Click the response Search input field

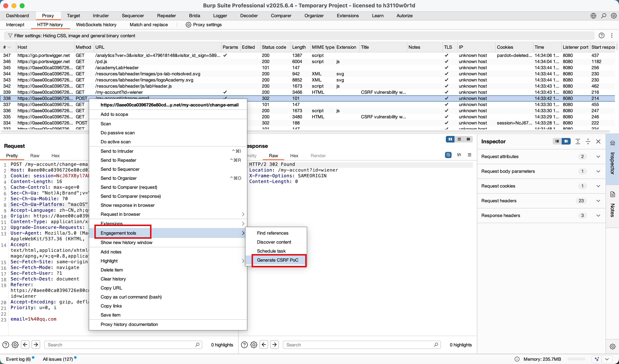[359, 345]
